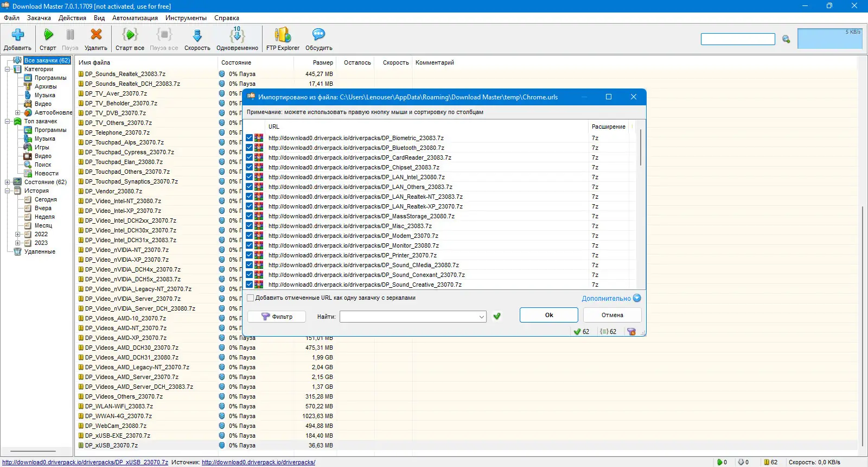The height and width of the screenshot is (467, 868).
Task: Select the Архивы category in the tree
Action: click(x=46, y=86)
